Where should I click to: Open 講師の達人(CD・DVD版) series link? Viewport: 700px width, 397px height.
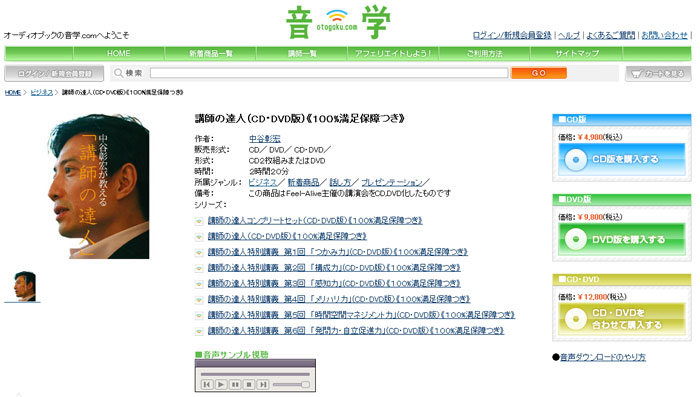(x=287, y=236)
